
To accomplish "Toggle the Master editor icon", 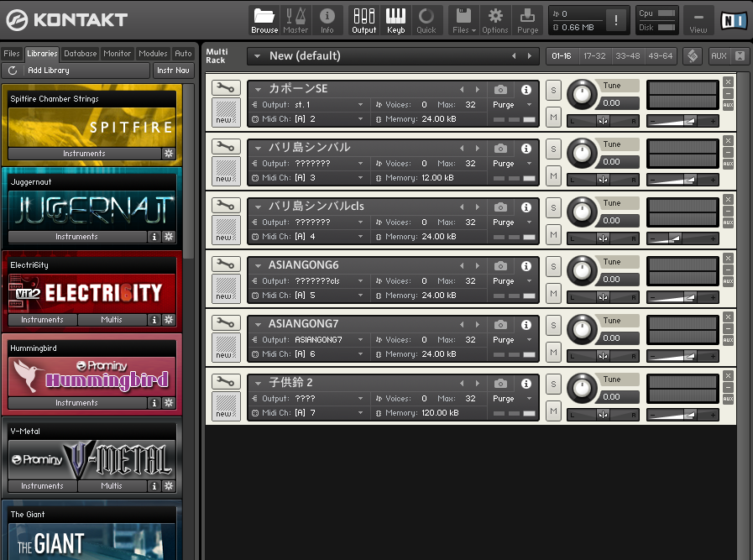I will tap(295, 21).
